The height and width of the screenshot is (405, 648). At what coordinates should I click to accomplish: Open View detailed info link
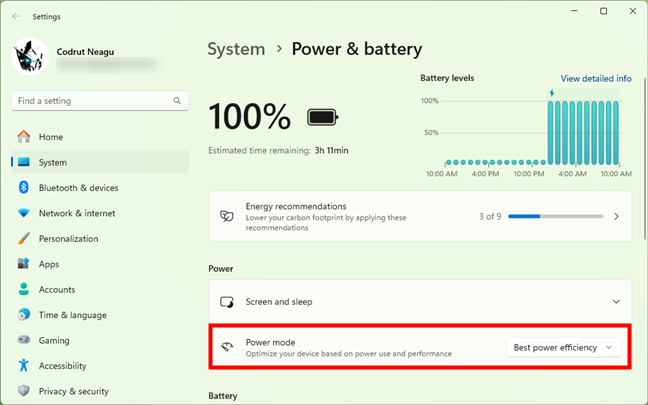click(x=595, y=78)
